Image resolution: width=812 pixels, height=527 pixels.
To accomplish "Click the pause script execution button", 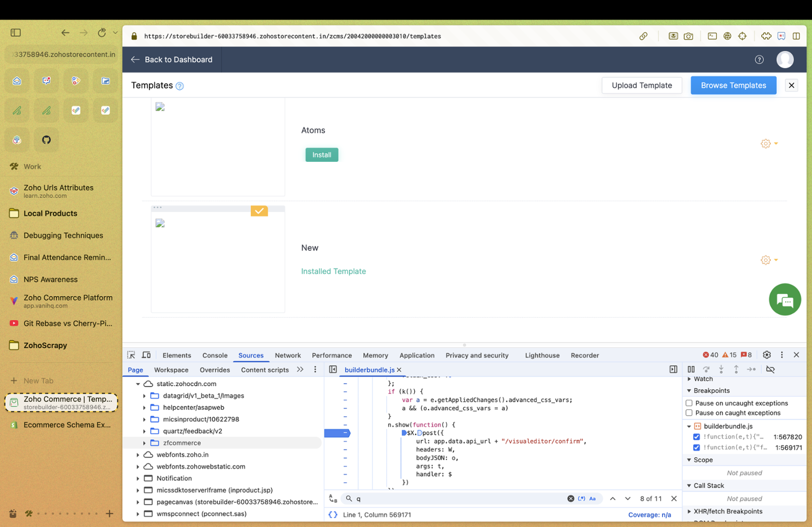I will coord(691,370).
